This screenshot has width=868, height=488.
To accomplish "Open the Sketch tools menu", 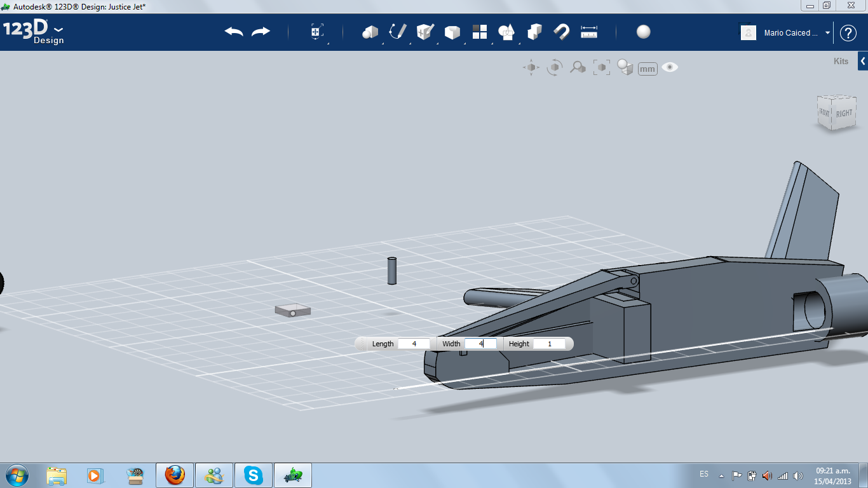I will (x=398, y=32).
